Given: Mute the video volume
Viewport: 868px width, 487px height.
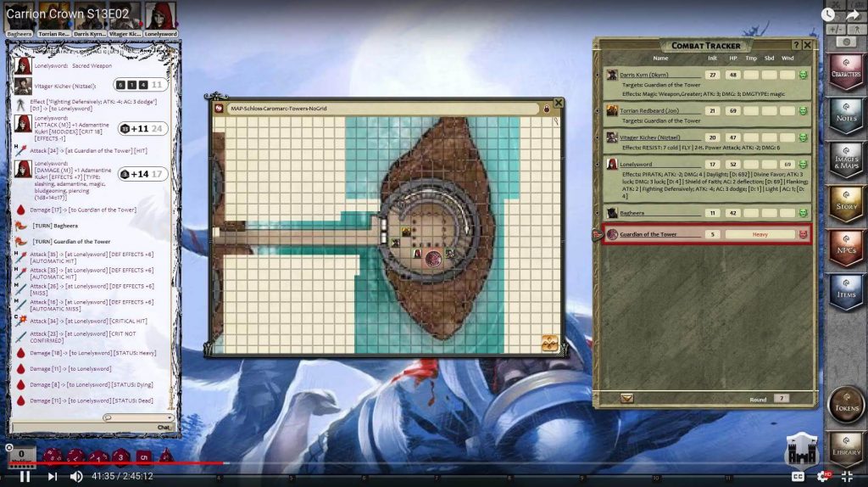Looking at the screenshot, I should [76, 477].
